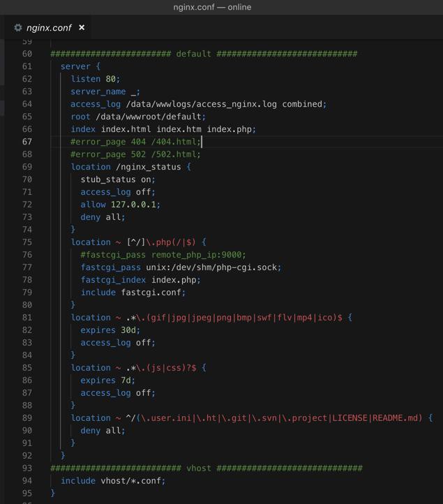
Task: Click 'location /nginx_status {' line
Action: [130, 167]
